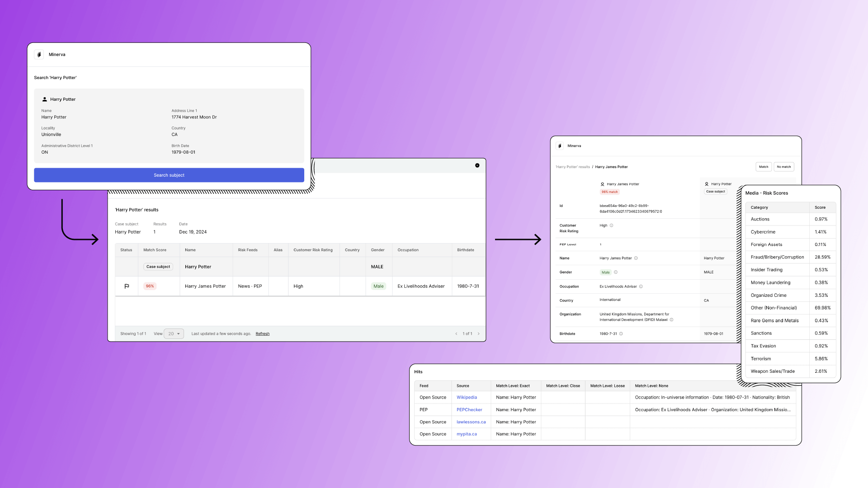868x488 pixels.
Task: Click the green Male badge in results row
Action: pyautogui.click(x=378, y=286)
